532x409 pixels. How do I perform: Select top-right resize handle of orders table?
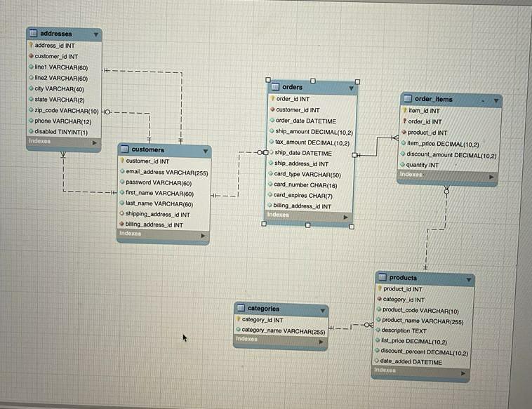[x=357, y=82]
